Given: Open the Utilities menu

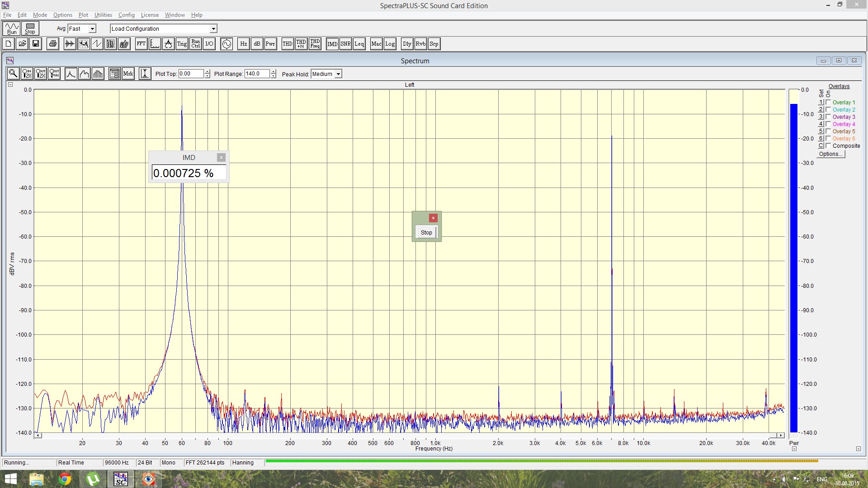Looking at the screenshot, I should [x=103, y=15].
